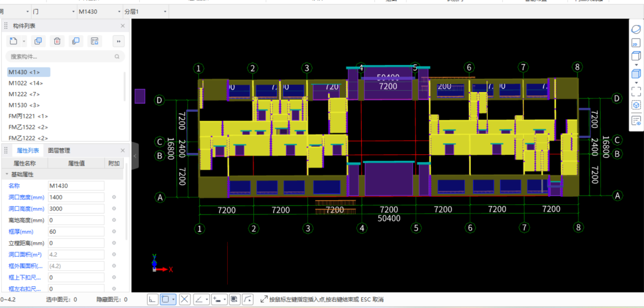The width and height of the screenshot is (644, 308).
Task: Click the inter-floor copy component icon
Action: [76, 41]
